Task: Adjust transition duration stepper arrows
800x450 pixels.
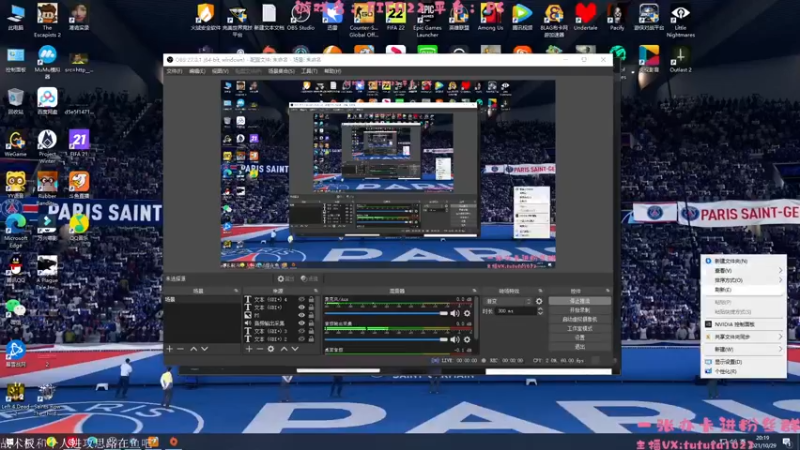Action: tap(540, 311)
